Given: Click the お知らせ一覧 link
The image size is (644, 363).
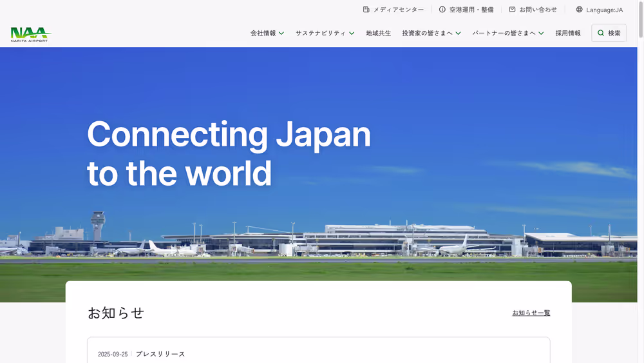Looking at the screenshot, I should point(531,313).
